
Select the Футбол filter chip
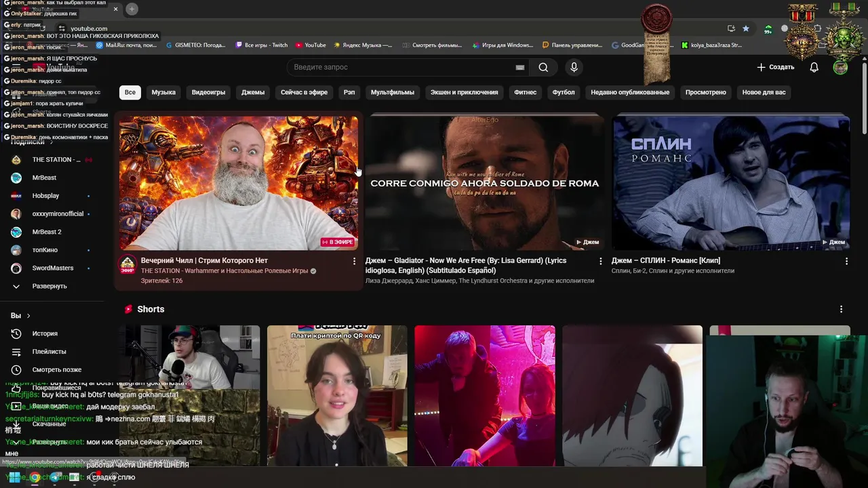coord(564,92)
